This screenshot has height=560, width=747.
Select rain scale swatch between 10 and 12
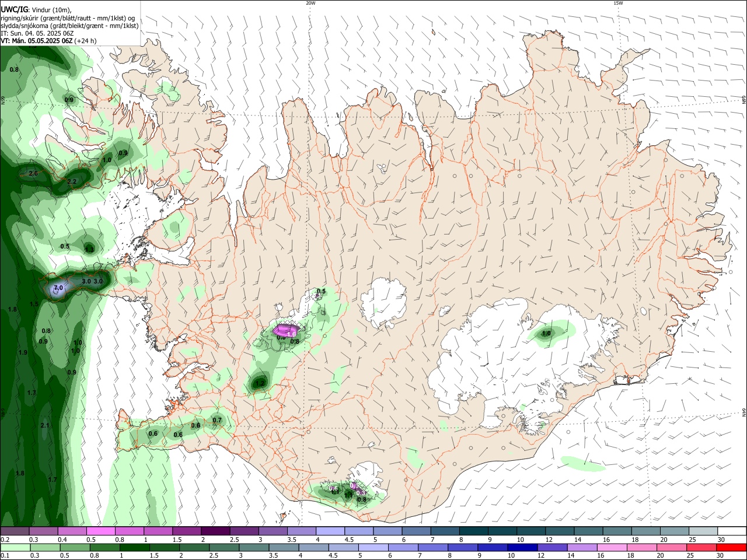pos(522,547)
